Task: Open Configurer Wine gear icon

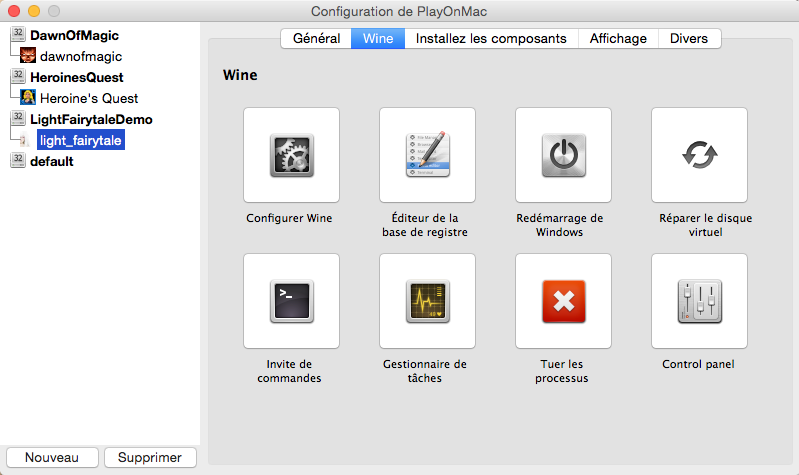Action: [x=291, y=155]
